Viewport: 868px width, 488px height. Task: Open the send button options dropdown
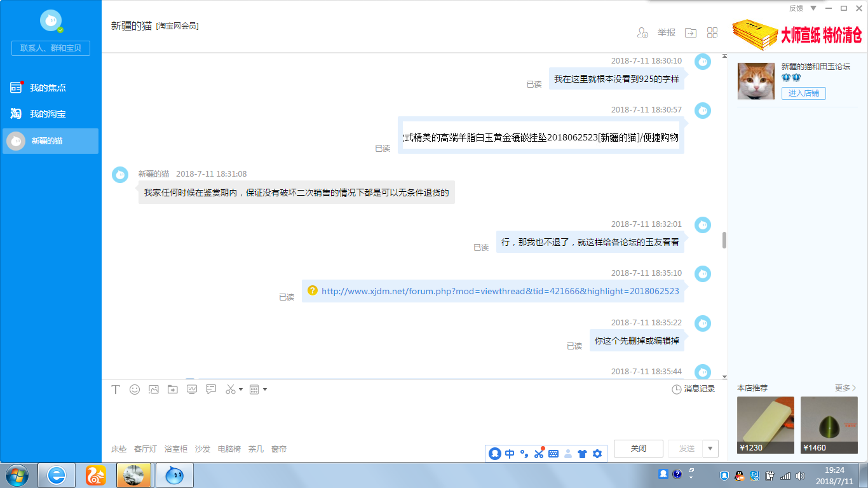(712, 448)
